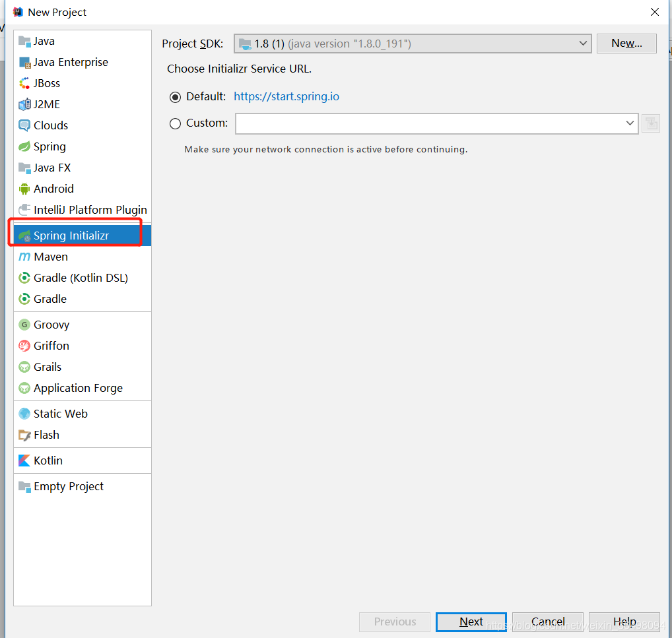Viewport: 672px width, 638px height.
Task: Click the Grails green icon
Action: [x=24, y=367]
